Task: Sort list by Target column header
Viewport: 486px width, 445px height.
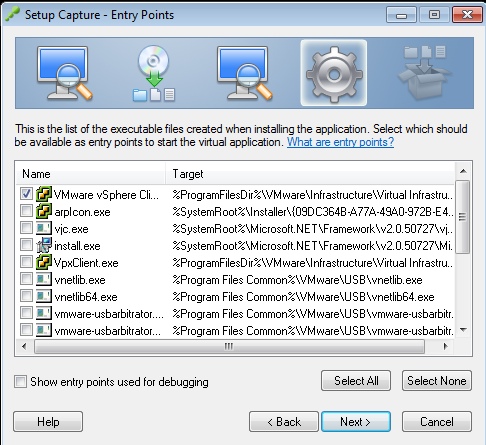Action: (310, 174)
